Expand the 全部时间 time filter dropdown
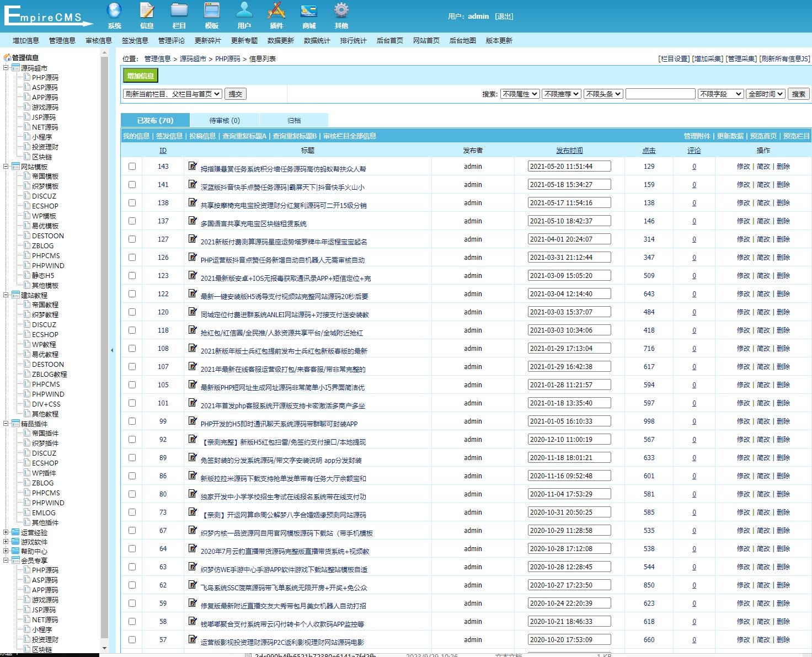The height and width of the screenshot is (657, 812). [x=765, y=94]
